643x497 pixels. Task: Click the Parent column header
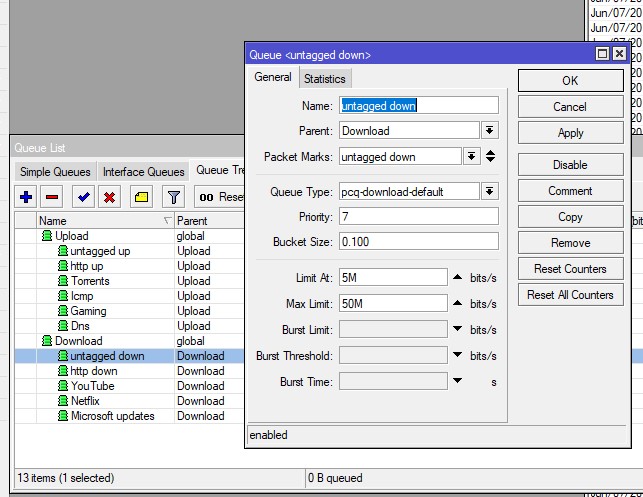point(209,221)
